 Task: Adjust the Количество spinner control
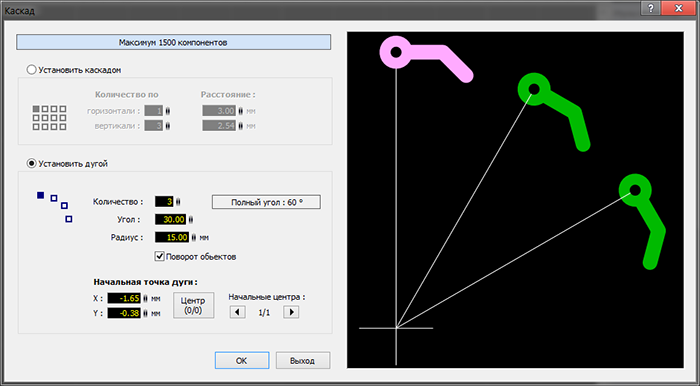pos(178,202)
